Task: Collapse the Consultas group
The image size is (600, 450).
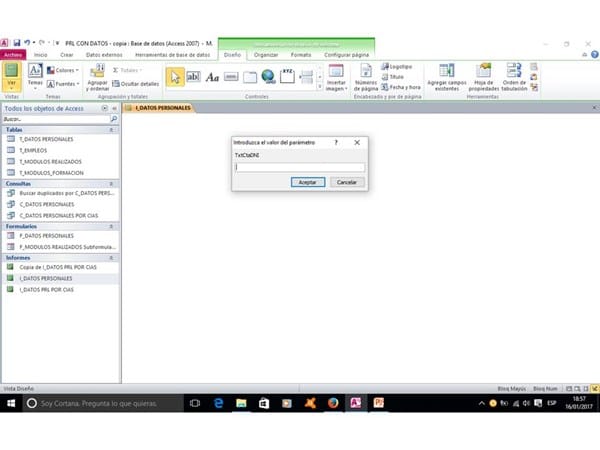Action: (x=111, y=184)
